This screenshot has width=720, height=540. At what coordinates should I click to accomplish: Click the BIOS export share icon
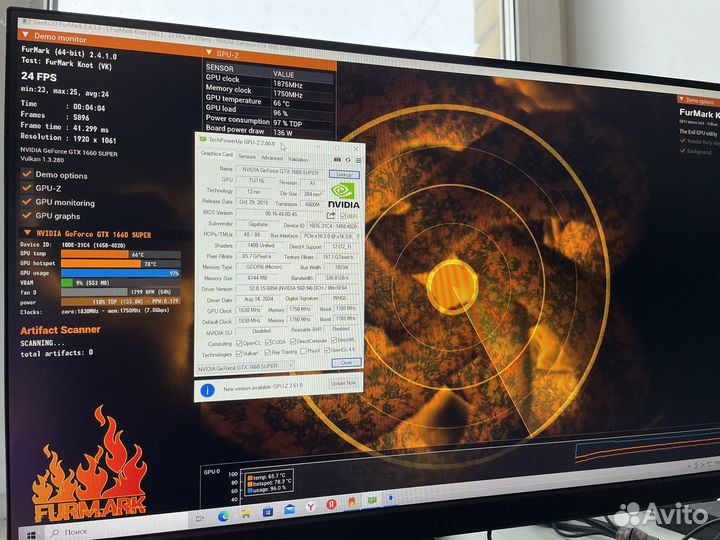pyautogui.click(x=331, y=214)
